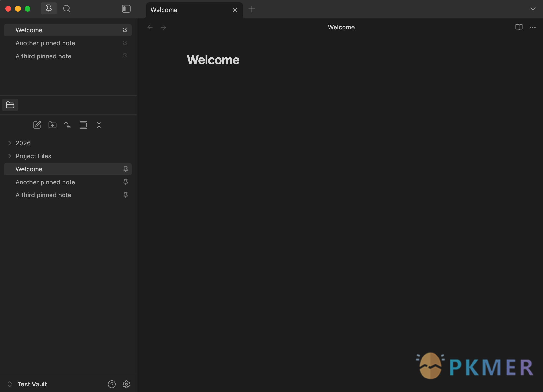543x392 pixels.
Task: Click the Welcome title in view header
Action: tap(341, 27)
